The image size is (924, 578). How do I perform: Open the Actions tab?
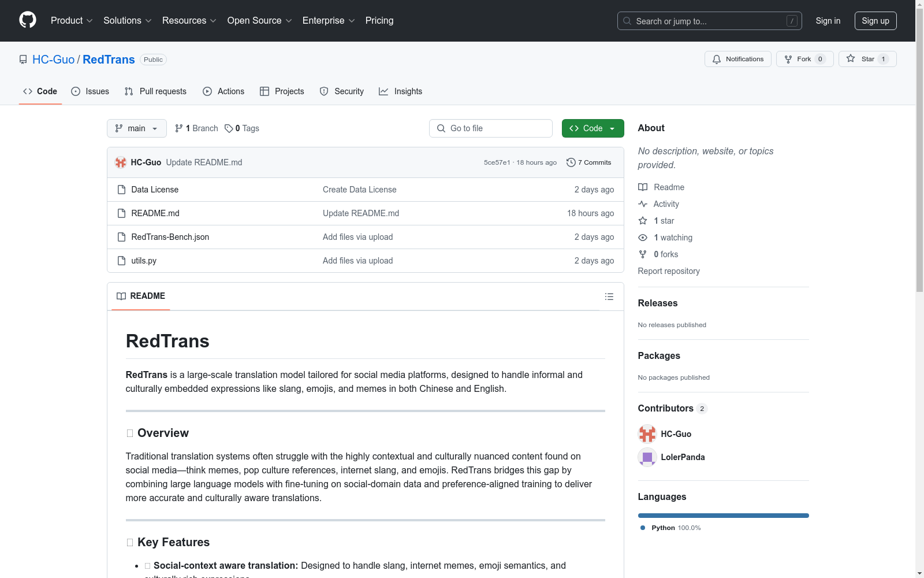pos(223,91)
